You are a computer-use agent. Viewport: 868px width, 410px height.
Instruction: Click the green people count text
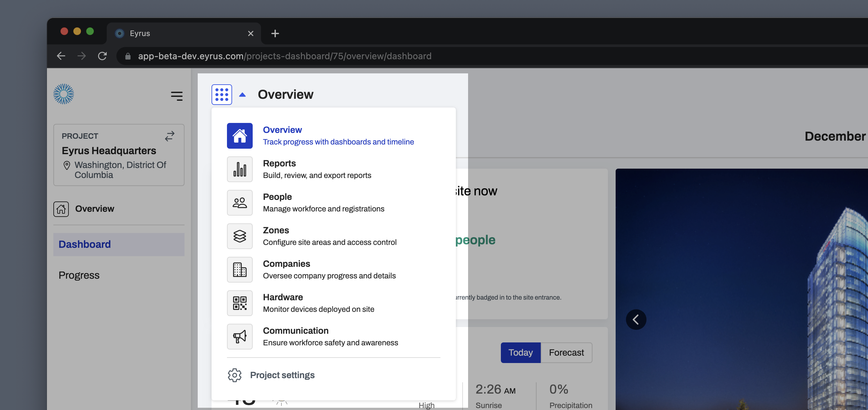click(x=475, y=240)
